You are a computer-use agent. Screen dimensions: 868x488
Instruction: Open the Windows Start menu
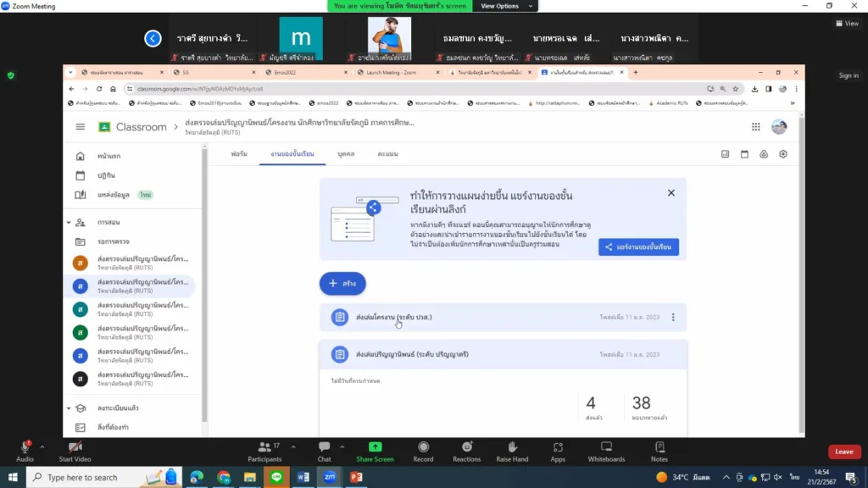[x=13, y=477]
